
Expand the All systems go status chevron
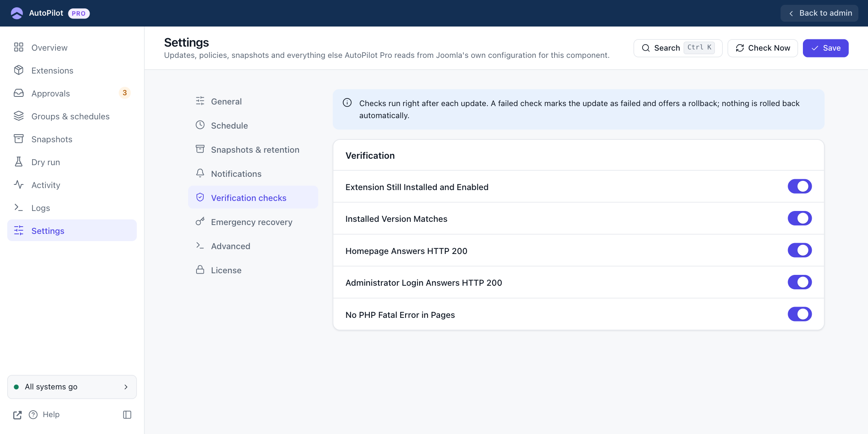pos(126,387)
